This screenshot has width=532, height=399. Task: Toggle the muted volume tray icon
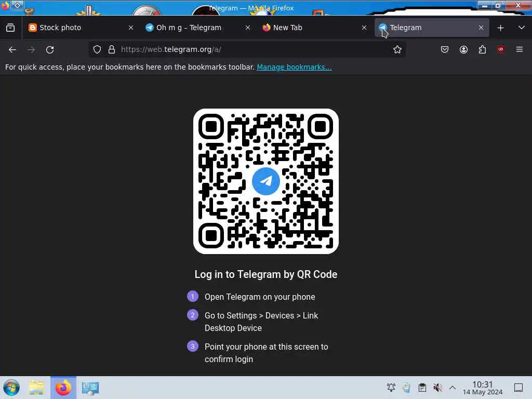437,387
